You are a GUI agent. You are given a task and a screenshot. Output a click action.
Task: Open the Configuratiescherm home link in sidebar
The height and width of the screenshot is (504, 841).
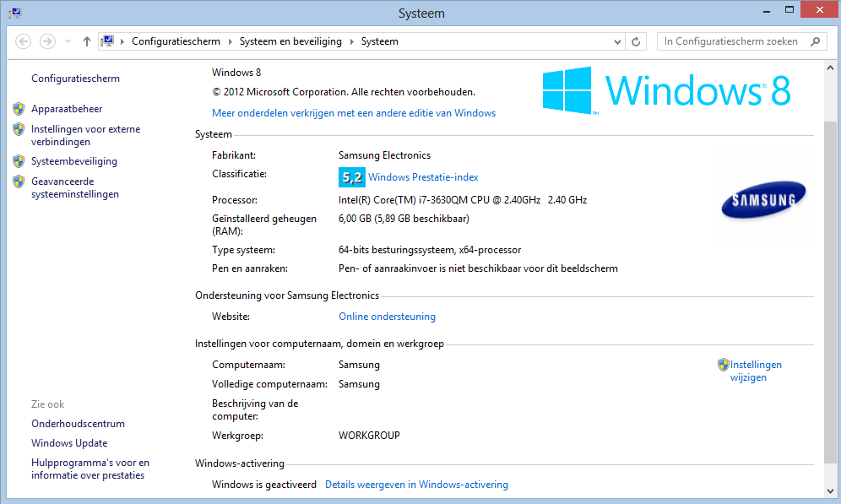(x=76, y=79)
